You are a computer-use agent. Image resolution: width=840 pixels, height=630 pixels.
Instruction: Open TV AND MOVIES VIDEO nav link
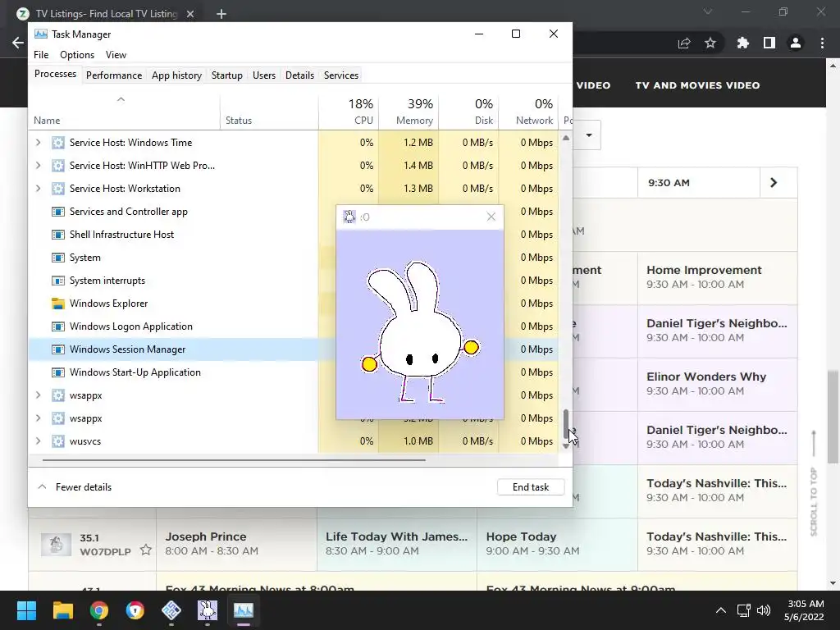click(x=697, y=85)
